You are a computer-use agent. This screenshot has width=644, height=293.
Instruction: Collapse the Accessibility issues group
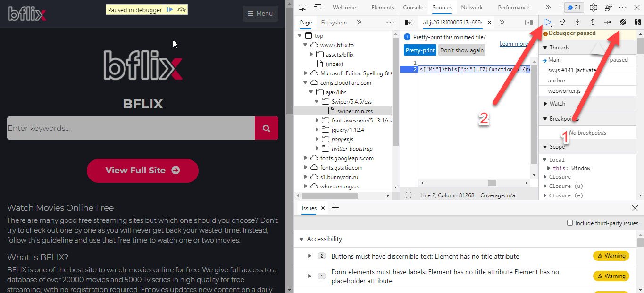301,239
